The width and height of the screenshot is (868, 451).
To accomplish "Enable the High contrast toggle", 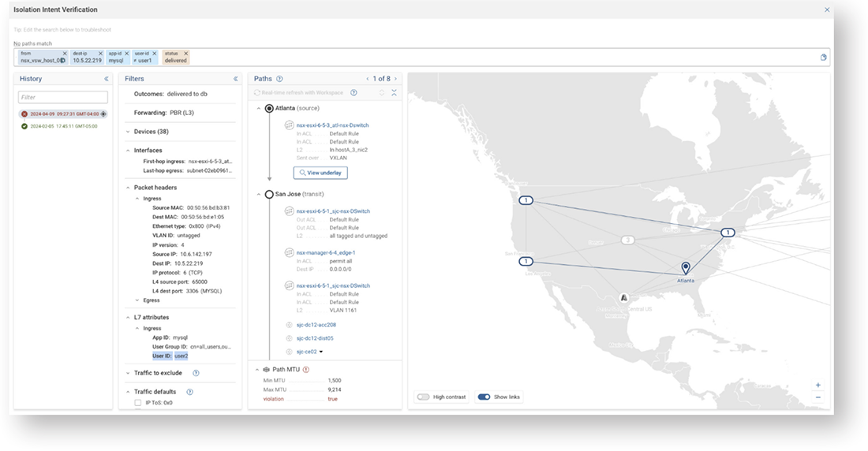I will [x=423, y=397].
